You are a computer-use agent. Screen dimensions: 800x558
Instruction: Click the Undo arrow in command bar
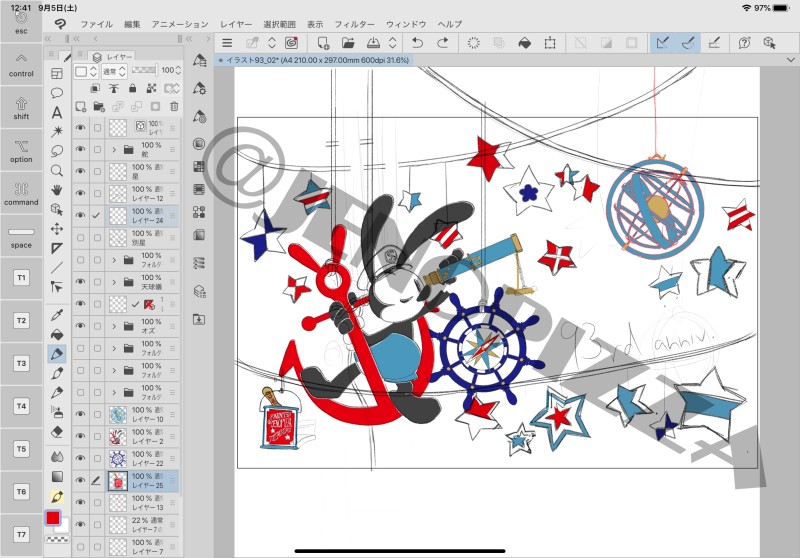coord(417,43)
